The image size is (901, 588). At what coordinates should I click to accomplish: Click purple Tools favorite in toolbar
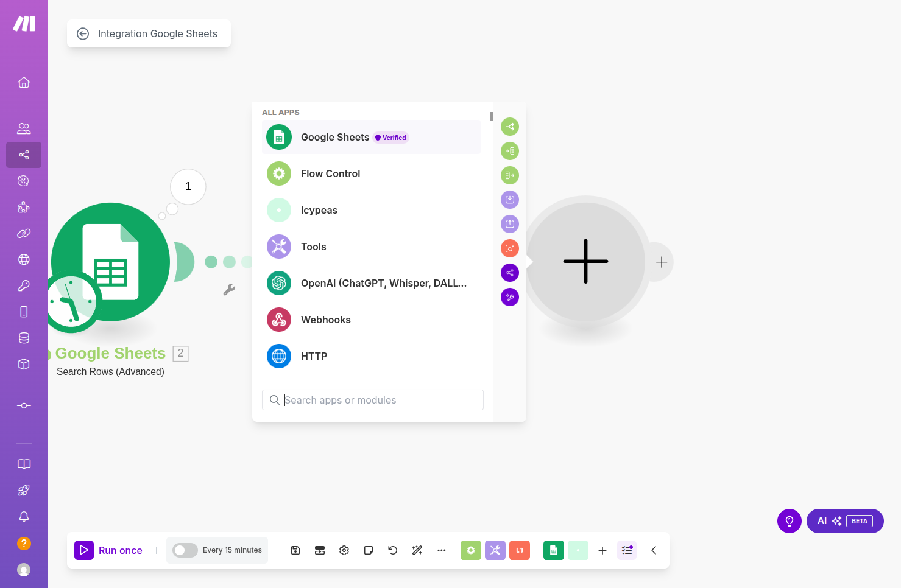(495, 550)
